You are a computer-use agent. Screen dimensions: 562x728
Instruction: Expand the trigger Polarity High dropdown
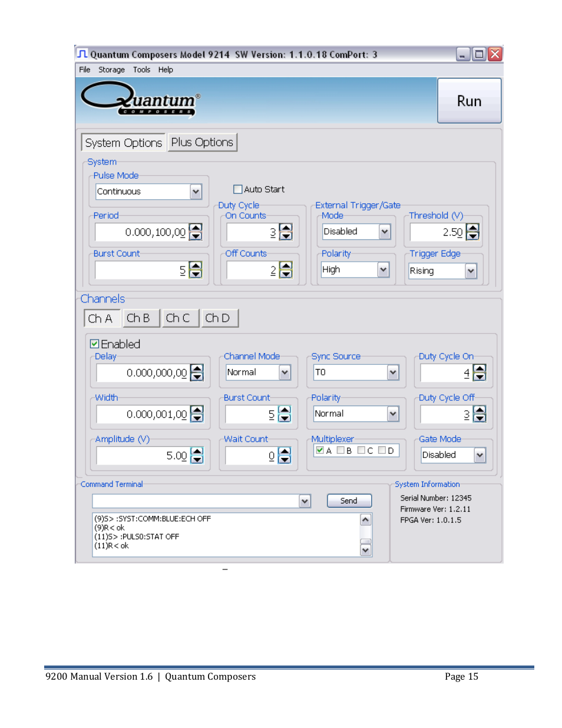tap(383, 269)
